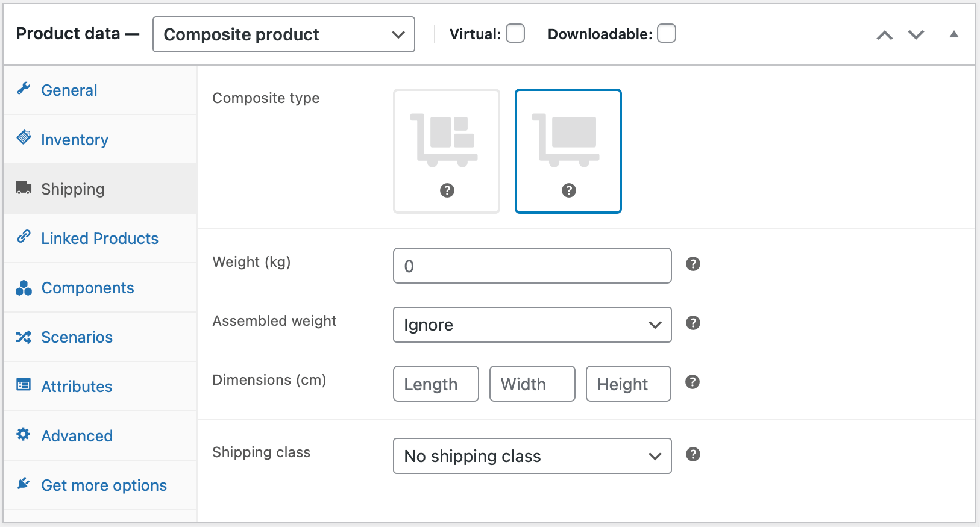This screenshot has width=980, height=527.
Task: Click the help icon beside Dimensions fields
Action: [x=693, y=382]
